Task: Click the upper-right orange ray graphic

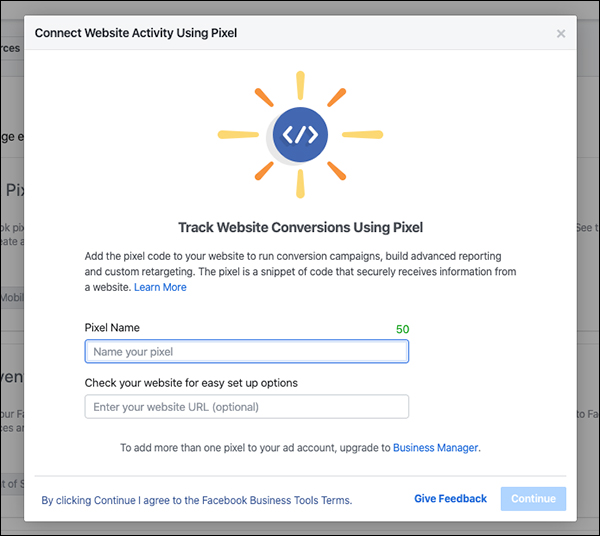Action: (337, 98)
